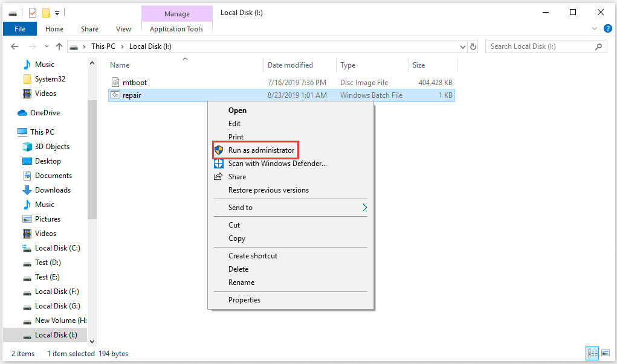Open the Customize Quick Access Toolbar dropdown
The image size is (617, 364).
57,13
